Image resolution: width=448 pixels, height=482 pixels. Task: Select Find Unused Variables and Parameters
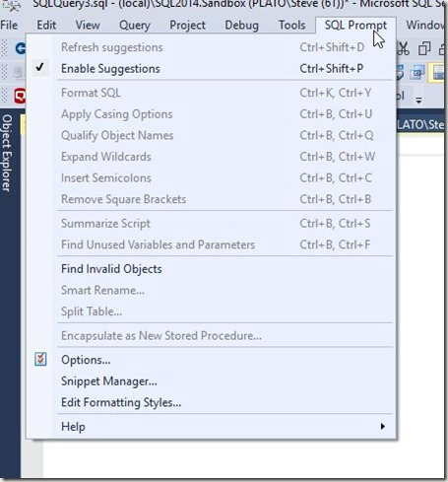[x=211, y=244]
